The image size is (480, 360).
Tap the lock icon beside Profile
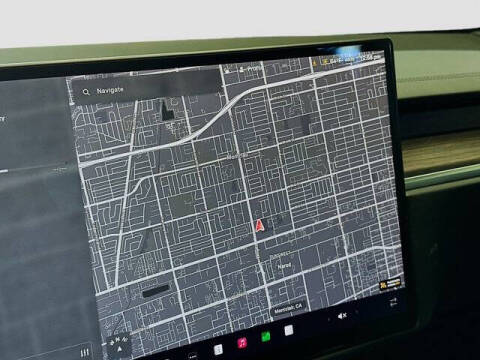228,70
